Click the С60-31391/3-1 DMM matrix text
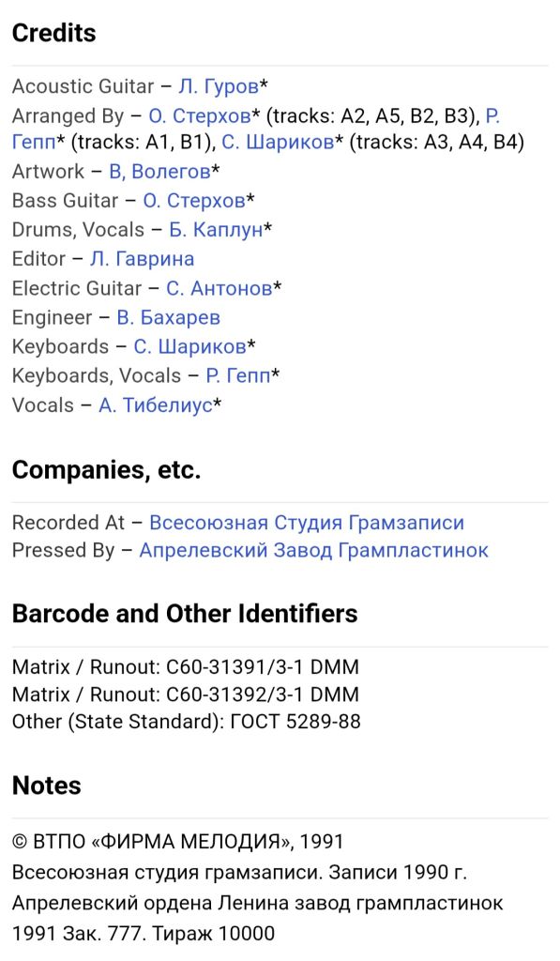 263,667
